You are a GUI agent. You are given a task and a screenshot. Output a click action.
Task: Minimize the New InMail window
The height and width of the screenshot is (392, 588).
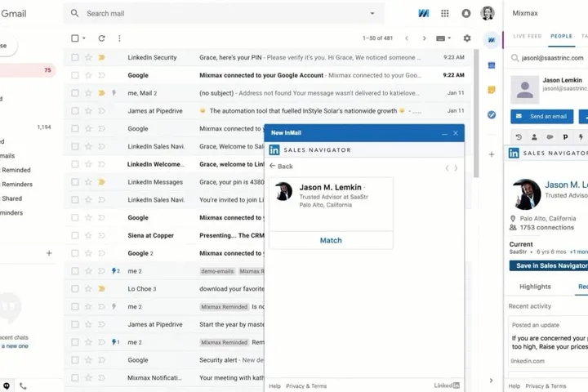coord(444,133)
